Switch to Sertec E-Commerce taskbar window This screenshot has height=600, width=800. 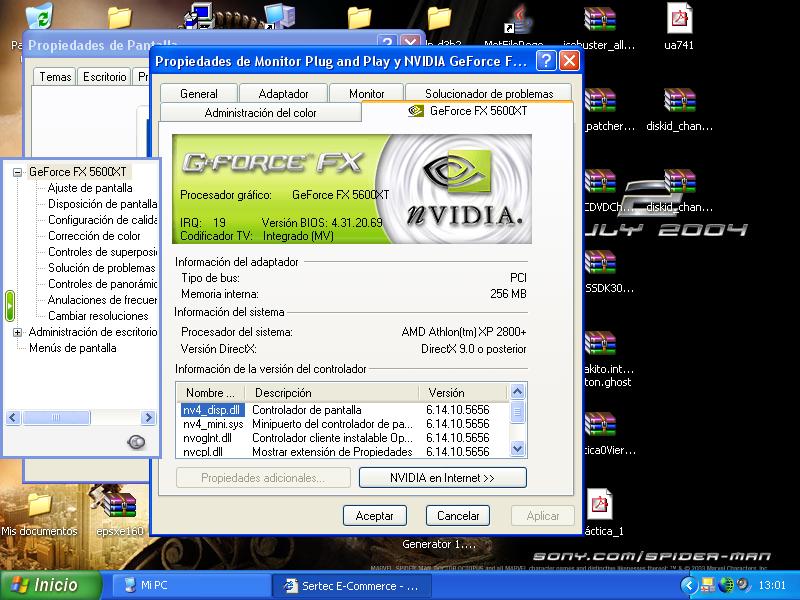[351, 586]
